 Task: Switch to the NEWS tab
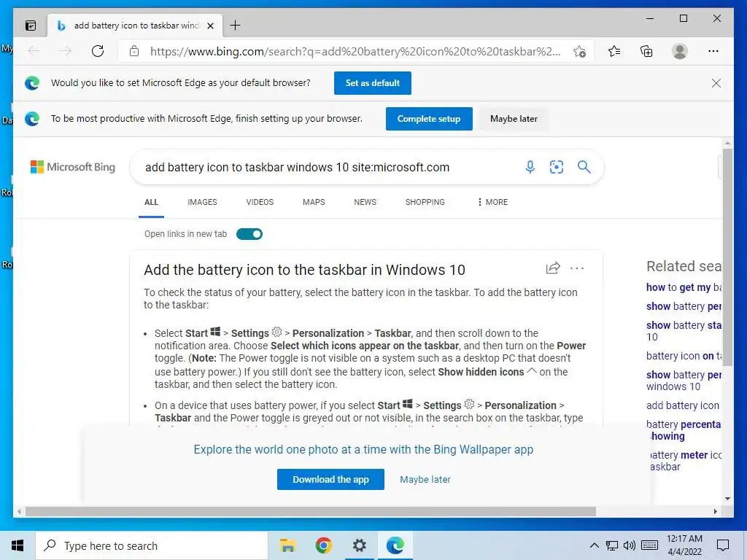point(365,203)
